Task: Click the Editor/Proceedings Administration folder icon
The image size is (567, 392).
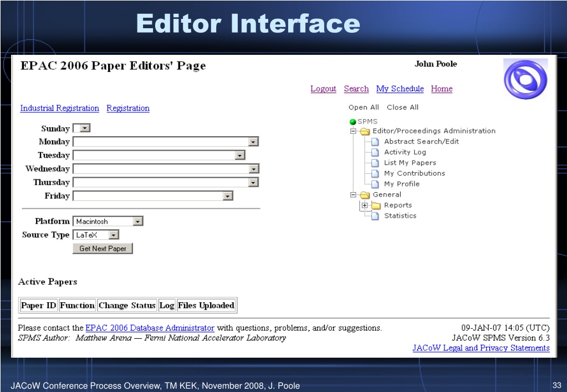Action: pyautogui.click(x=365, y=131)
